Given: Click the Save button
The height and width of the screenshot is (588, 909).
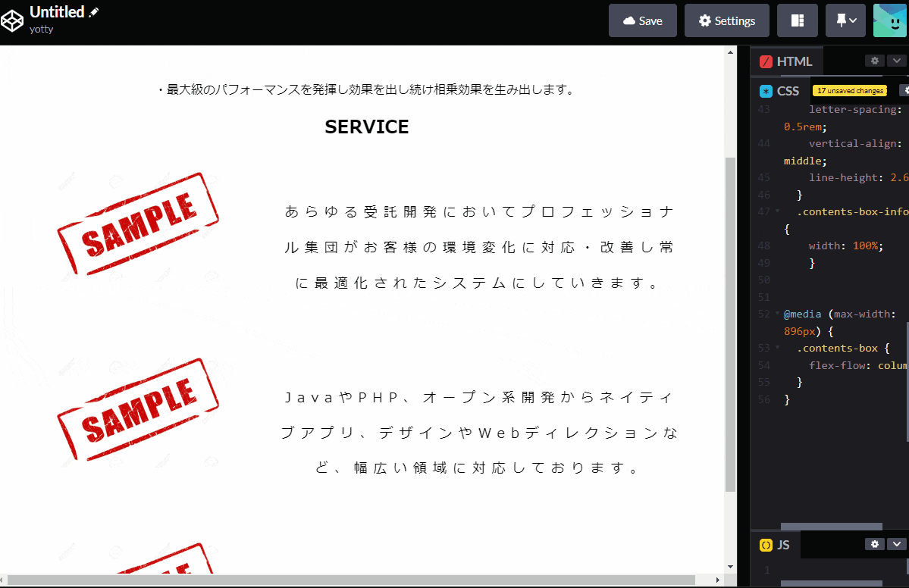Looking at the screenshot, I should coord(642,20).
